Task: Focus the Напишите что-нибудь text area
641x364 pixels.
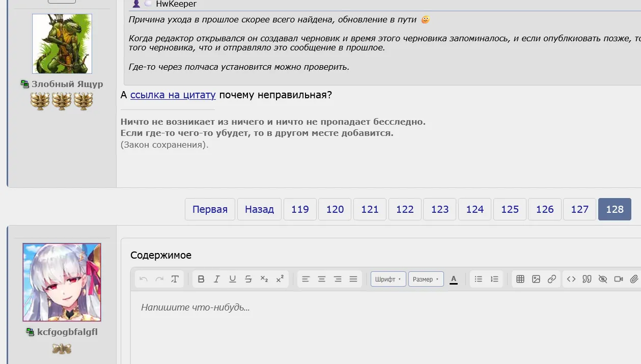Action: (385, 327)
